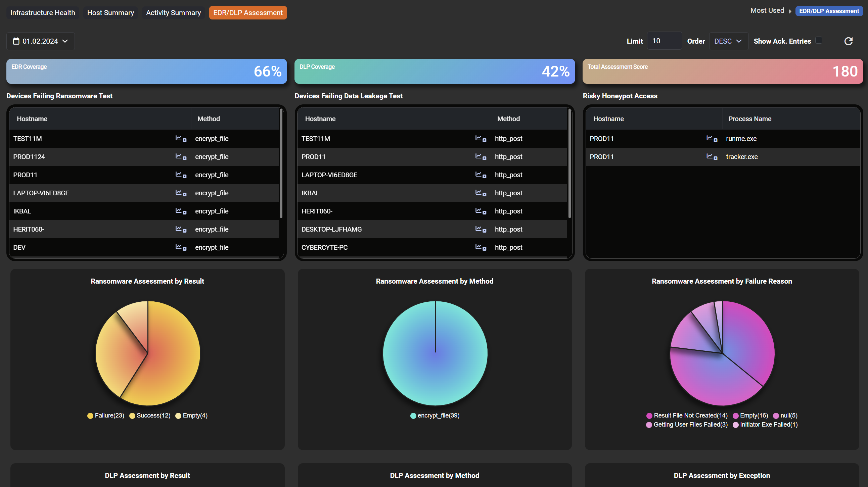Switch to the Infrastructure Health tab

(42, 13)
